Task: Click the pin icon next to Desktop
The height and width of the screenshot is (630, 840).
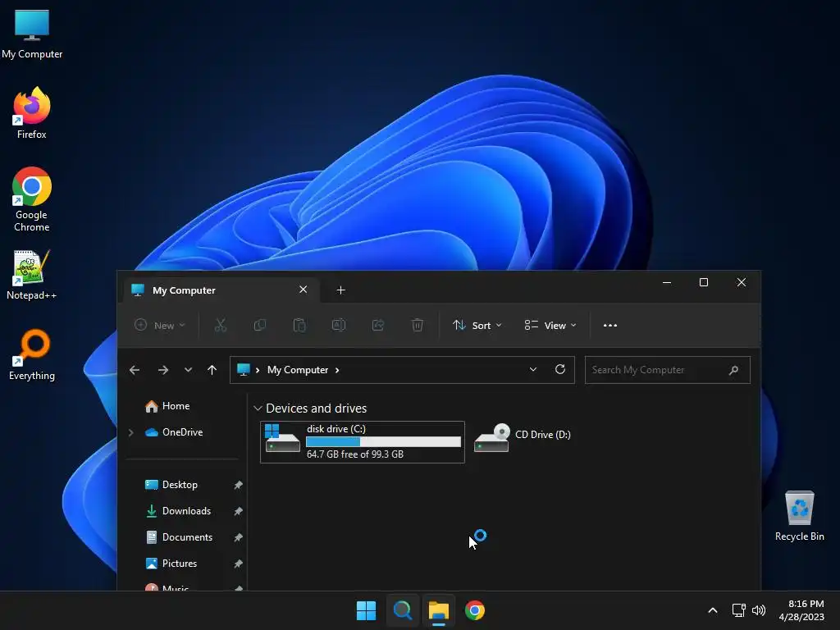Action: (x=238, y=485)
